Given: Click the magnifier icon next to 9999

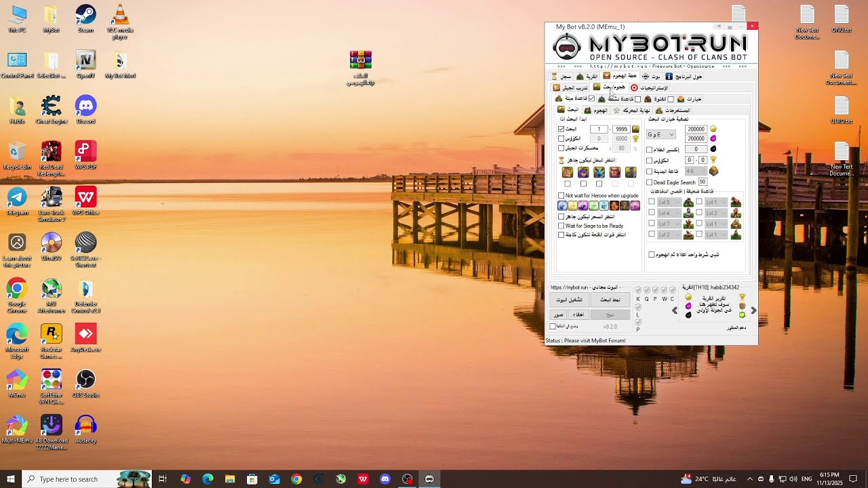Looking at the screenshot, I should coord(635,129).
